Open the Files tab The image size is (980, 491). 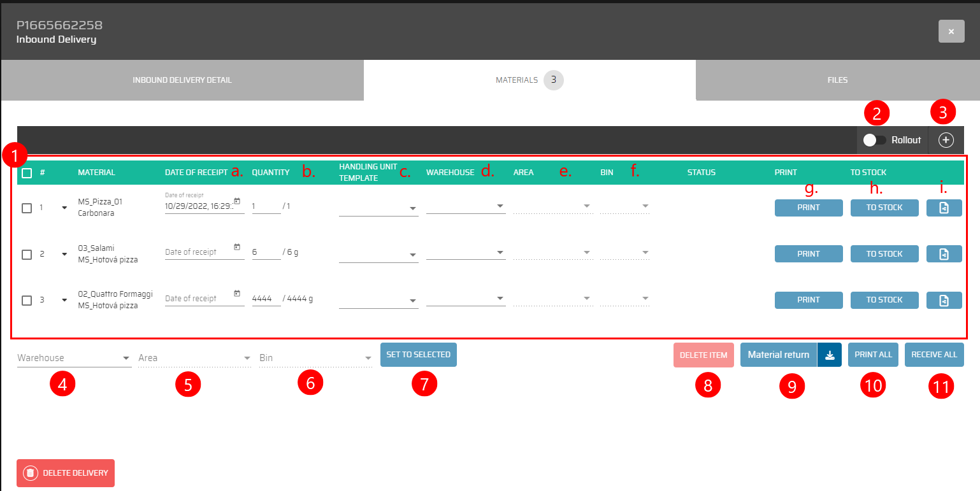(837, 80)
